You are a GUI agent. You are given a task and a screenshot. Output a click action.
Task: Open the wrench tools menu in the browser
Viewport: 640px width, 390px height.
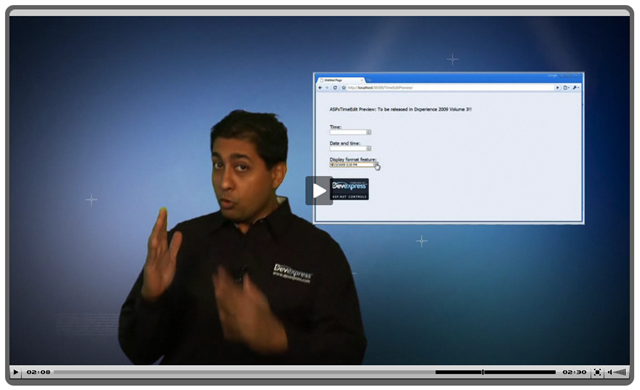point(576,88)
